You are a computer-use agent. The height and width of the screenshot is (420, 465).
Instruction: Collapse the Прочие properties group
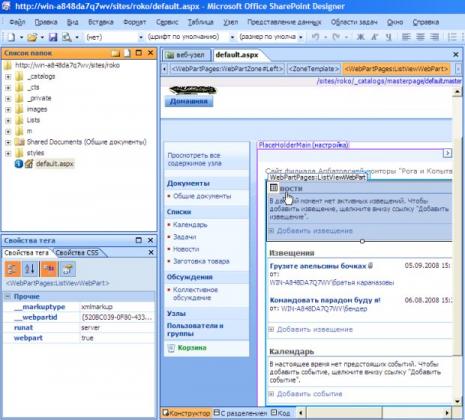point(8,296)
